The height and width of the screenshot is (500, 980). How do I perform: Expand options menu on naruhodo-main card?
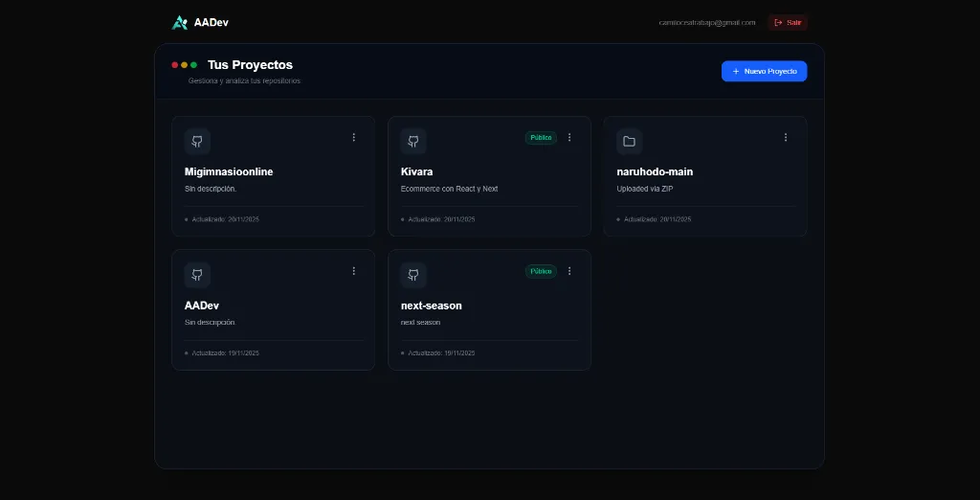click(x=786, y=138)
